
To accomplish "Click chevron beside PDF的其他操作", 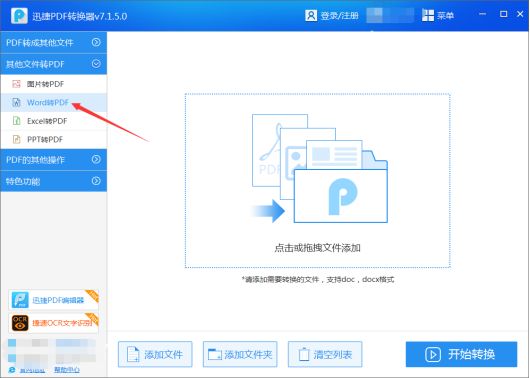I will [96, 159].
